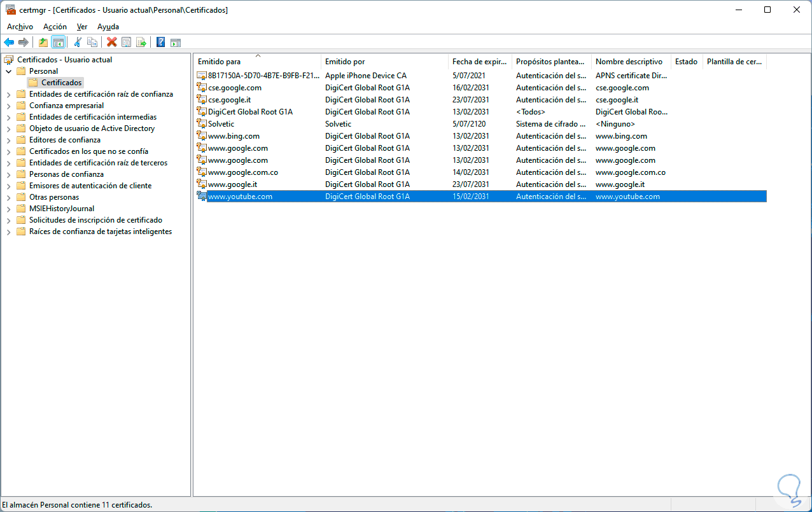Click the 16/02/2031 expiration date cell
Screen dimensions: 812x512
pos(471,88)
